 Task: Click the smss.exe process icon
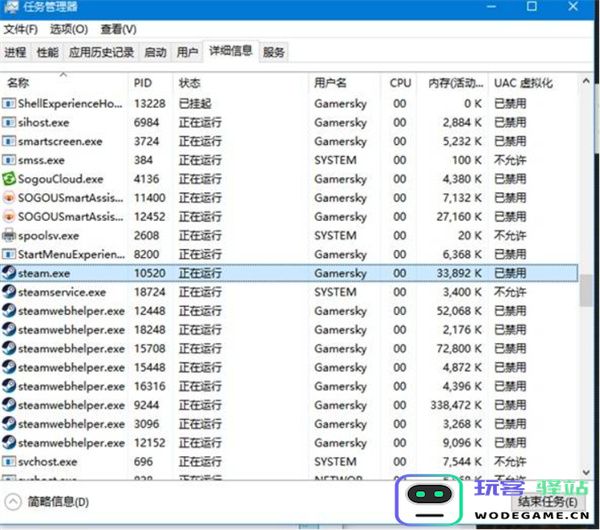9,160
